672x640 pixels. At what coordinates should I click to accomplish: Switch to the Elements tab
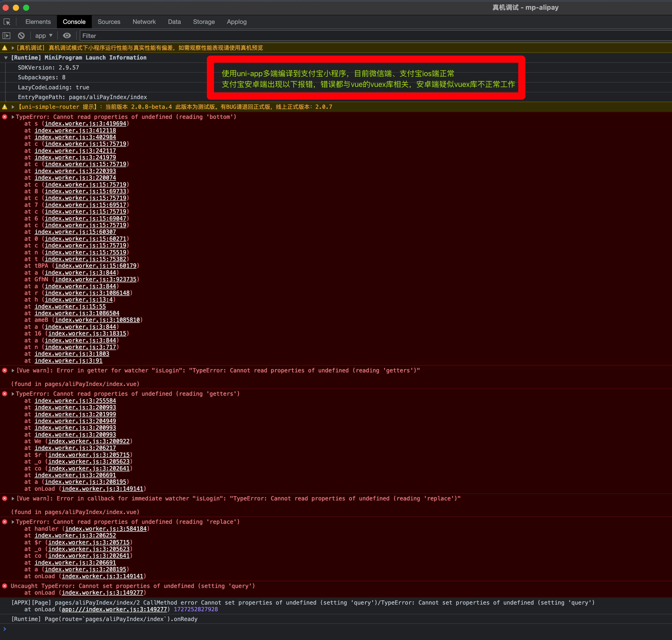tap(38, 22)
